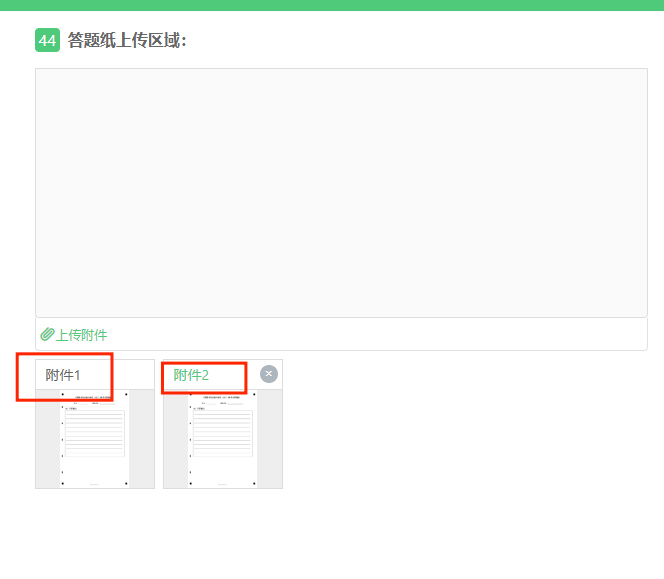Image resolution: width=664 pixels, height=579 pixels.
Task: Open the 附件2 page thumbnail preview
Action: 223,439
